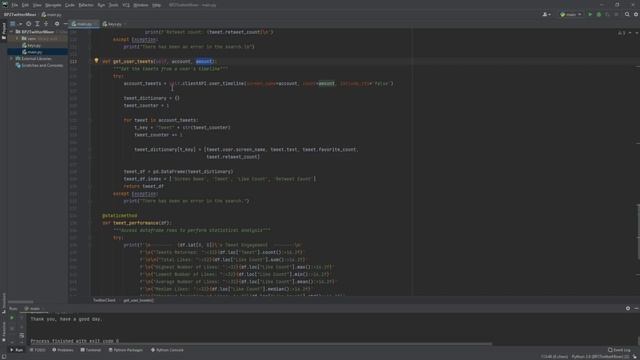This screenshot has height=360, width=640.
Task: Open the Run menu in menu bar
Action: pyautogui.click(x=101, y=5)
